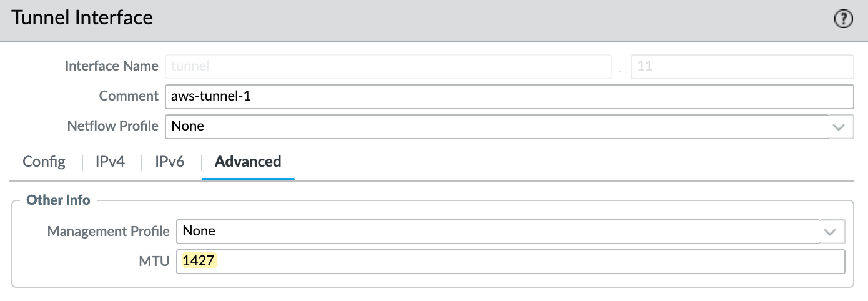Open the help icon for Tunnel Interface

point(843,19)
